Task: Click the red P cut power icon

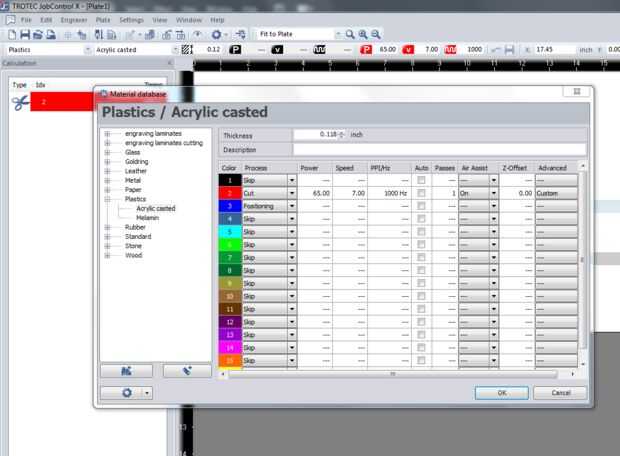Action: 366,49
